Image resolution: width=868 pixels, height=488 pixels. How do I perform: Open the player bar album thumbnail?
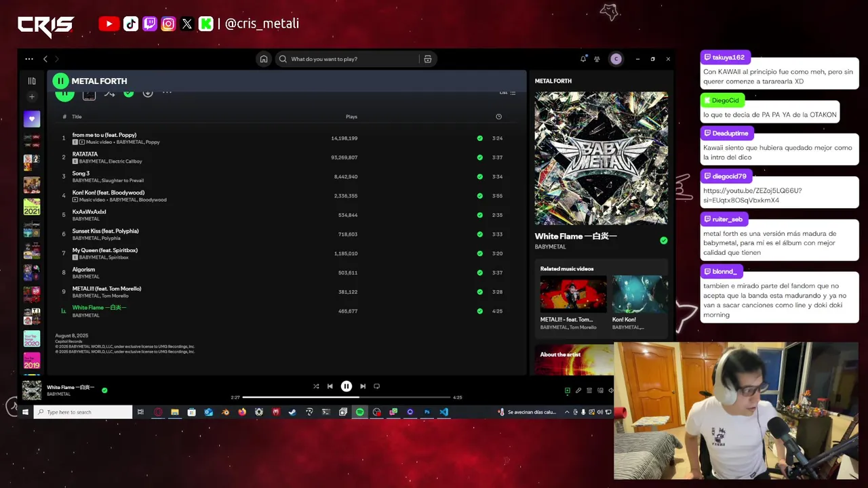coord(32,390)
